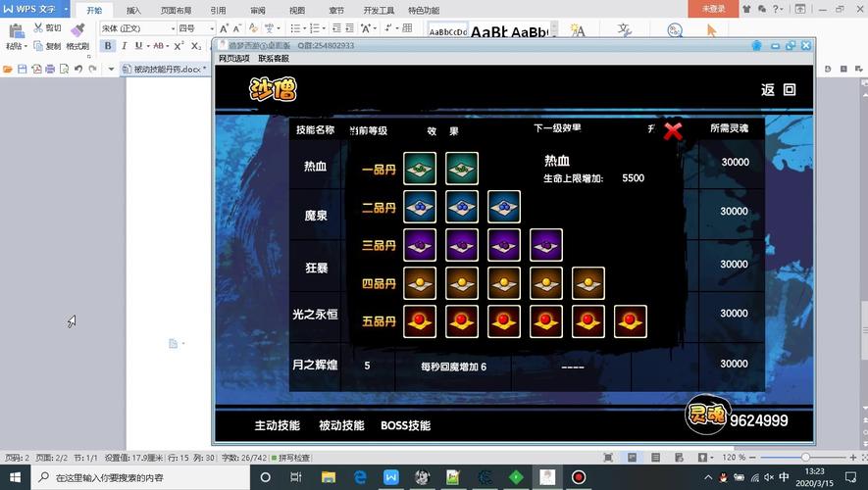This screenshot has width=868, height=490.
Task: Close the pill popup with red X
Action: tap(673, 131)
